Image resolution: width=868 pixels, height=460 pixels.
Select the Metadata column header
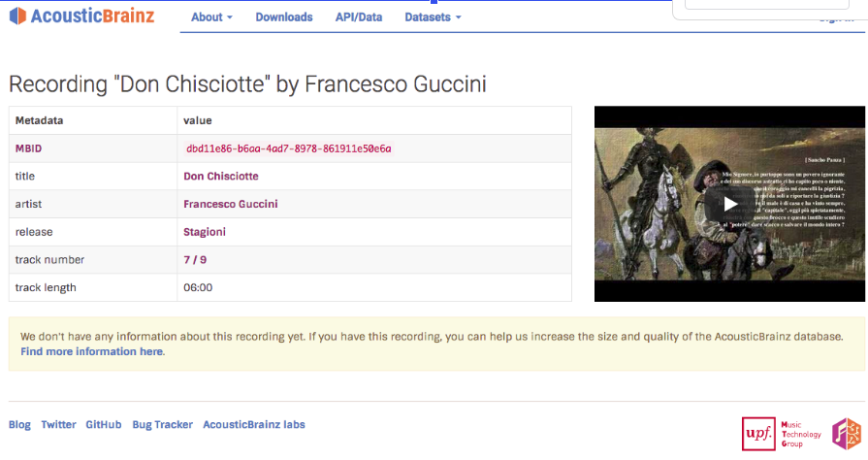[x=40, y=120]
